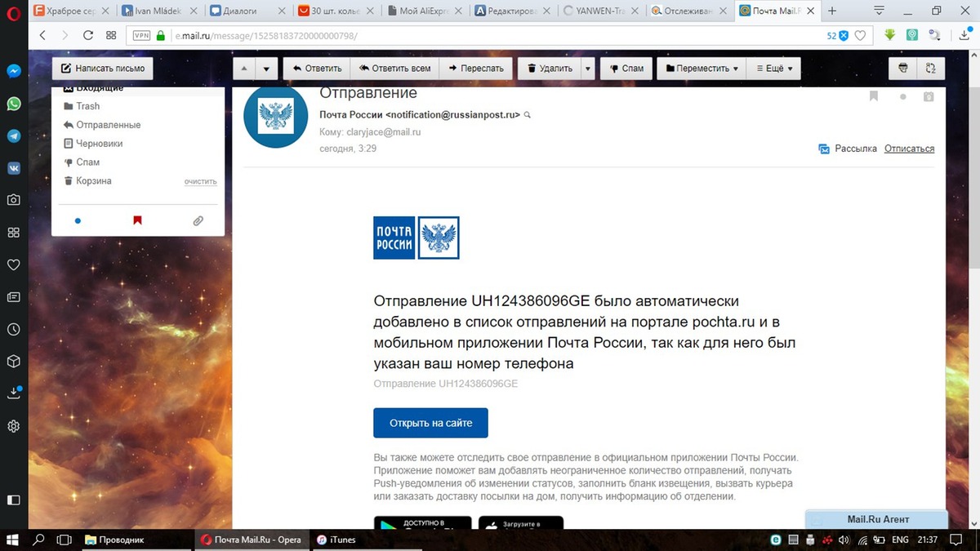Expand the Удалить dropdown arrow
The height and width of the screenshot is (551, 980).
pyautogui.click(x=587, y=69)
